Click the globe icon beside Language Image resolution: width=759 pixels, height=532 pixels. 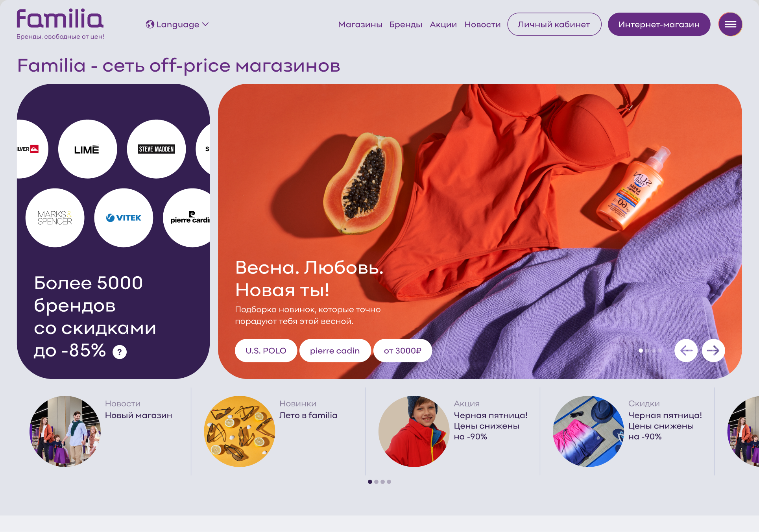[150, 24]
